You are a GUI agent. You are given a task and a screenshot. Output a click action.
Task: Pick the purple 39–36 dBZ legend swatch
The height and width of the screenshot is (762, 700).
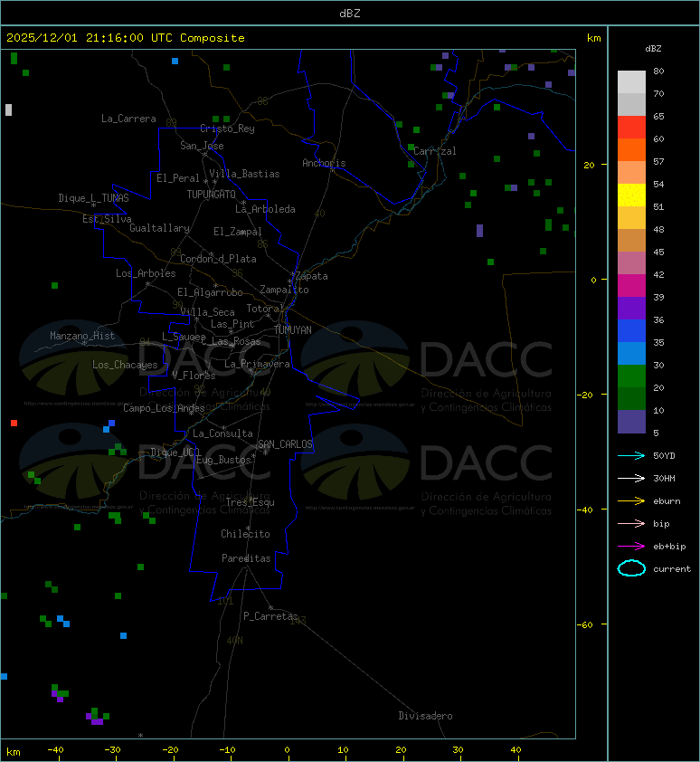631,309
